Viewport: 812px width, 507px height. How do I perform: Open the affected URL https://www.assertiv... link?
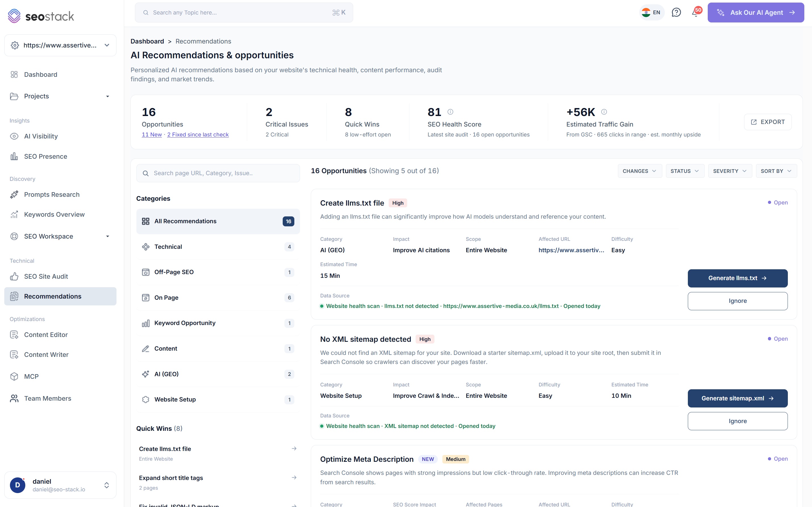pyautogui.click(x=571, y=250)
